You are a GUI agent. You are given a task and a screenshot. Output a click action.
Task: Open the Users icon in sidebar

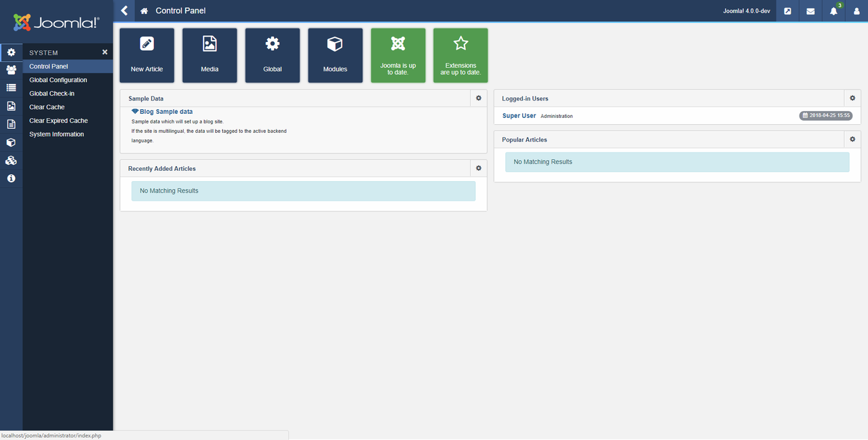[x=11, y=70]
